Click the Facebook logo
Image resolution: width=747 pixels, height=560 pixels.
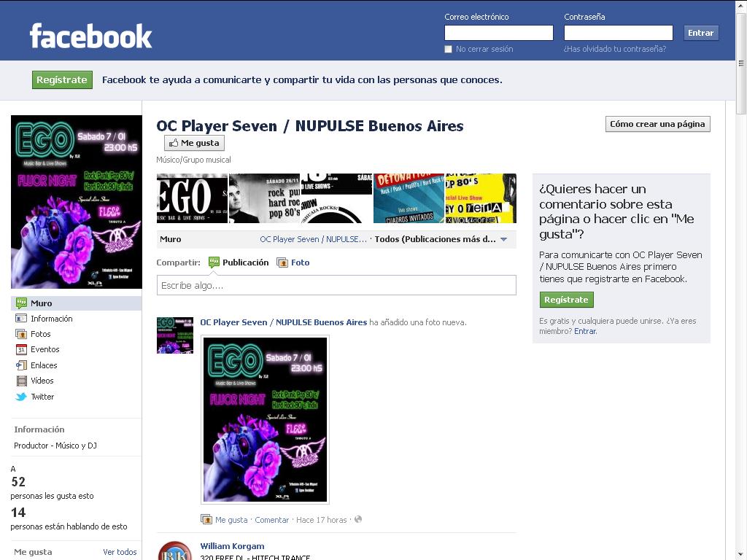pos(90,36)
